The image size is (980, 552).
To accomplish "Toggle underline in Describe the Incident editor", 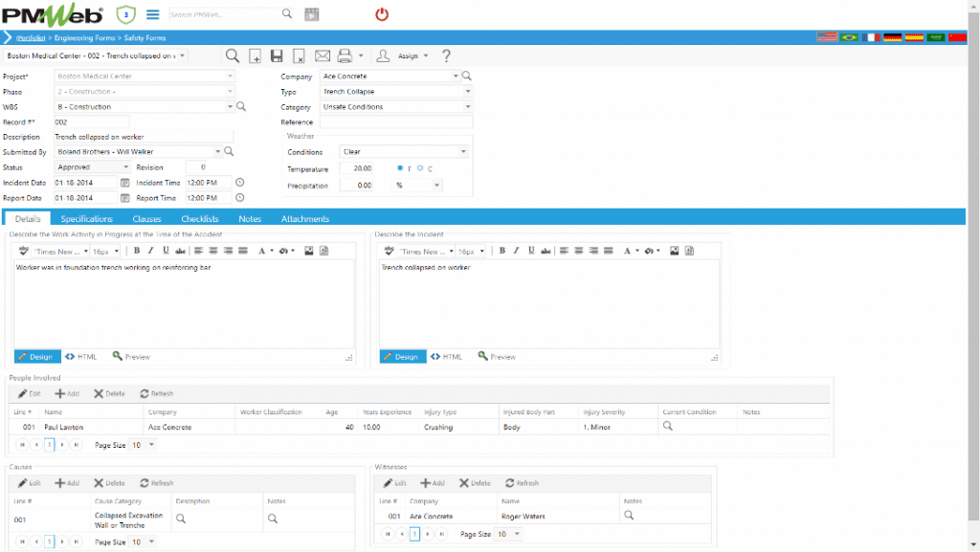I will click(531, 251).
